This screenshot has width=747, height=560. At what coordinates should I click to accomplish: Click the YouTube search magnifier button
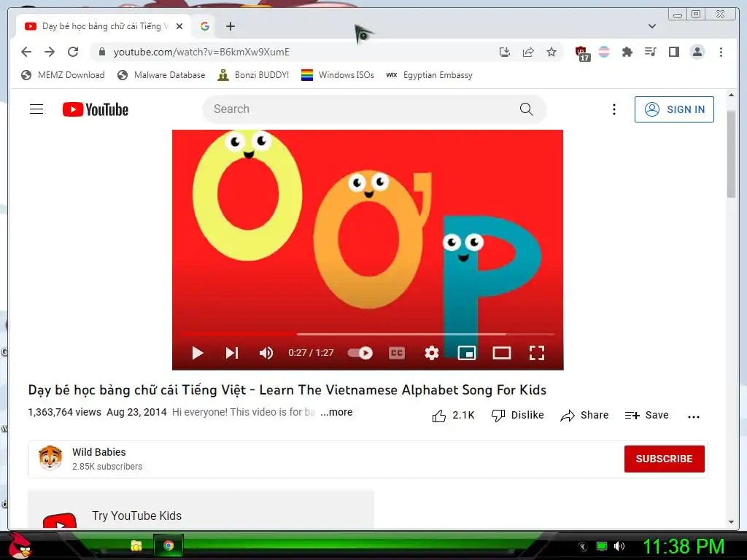pyautogui.click(x=527, y=109)
